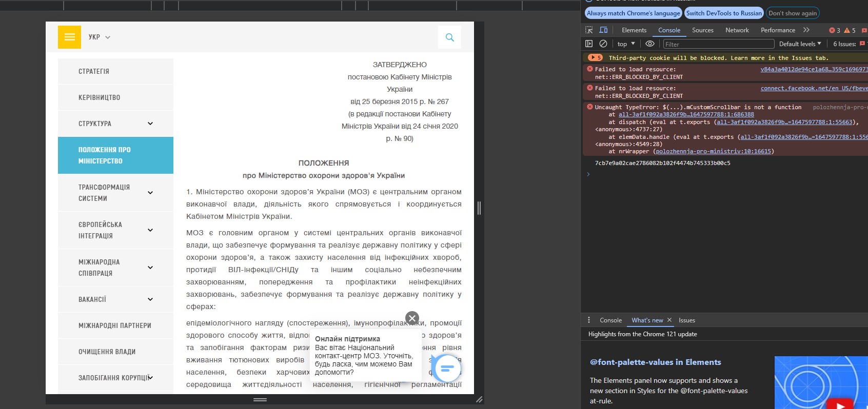Viewport: 868px width, 409px height.
Task: Show more DevTools tabs with the double chevron
Action: [806, 30]
